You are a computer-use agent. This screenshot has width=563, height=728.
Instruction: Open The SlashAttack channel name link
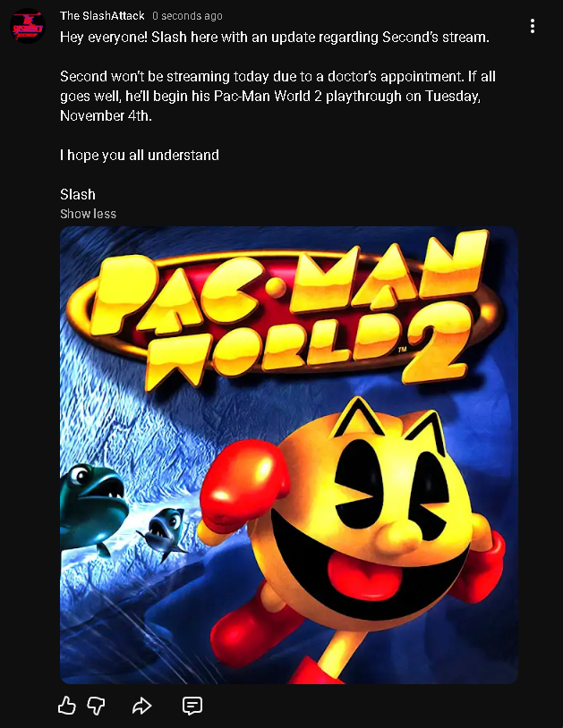[x=102, y=16]
